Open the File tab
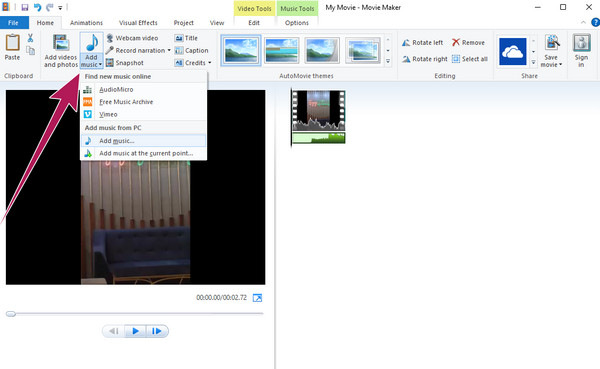The image size is (600, 369). [13, 23]
